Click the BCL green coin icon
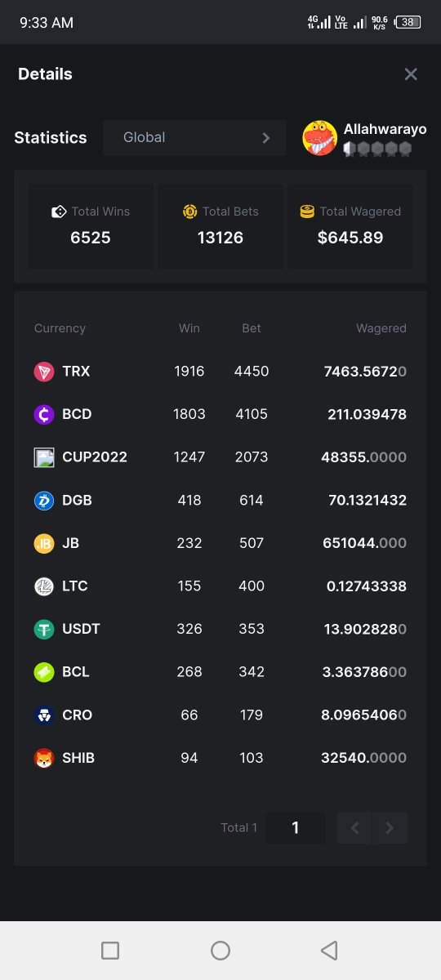 click(44, 672)
